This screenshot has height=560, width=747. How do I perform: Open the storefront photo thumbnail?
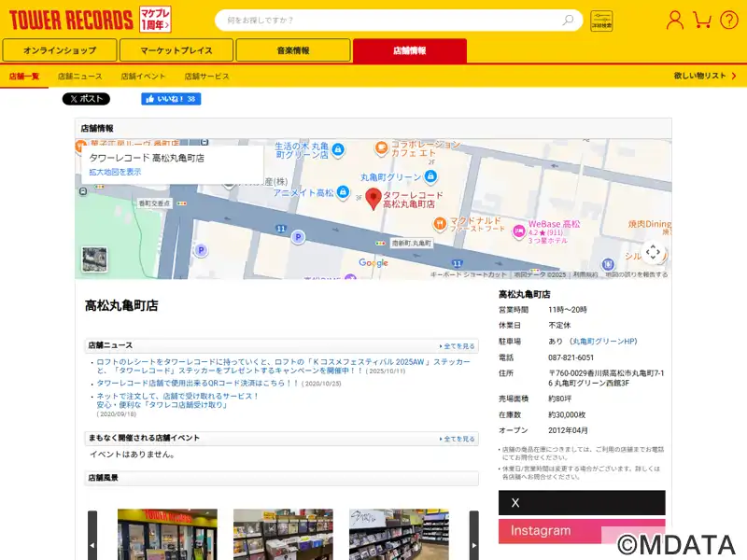click(167, 534)
